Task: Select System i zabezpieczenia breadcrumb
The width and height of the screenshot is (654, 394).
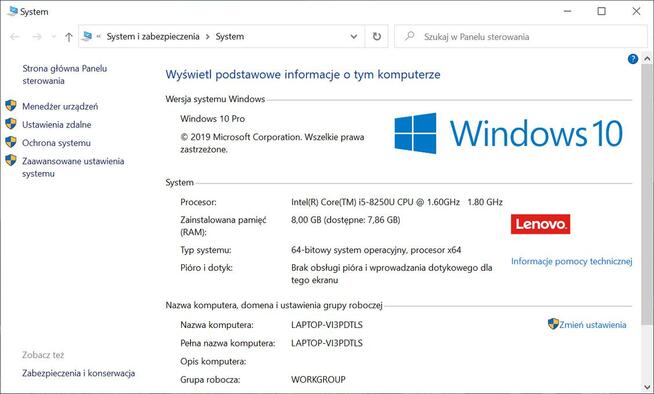Action: [153, 37]
